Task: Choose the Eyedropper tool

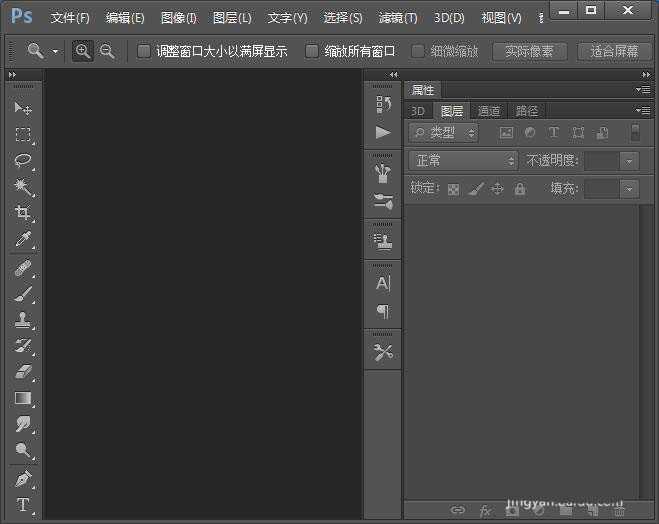Action: click(x=22, y=240)
